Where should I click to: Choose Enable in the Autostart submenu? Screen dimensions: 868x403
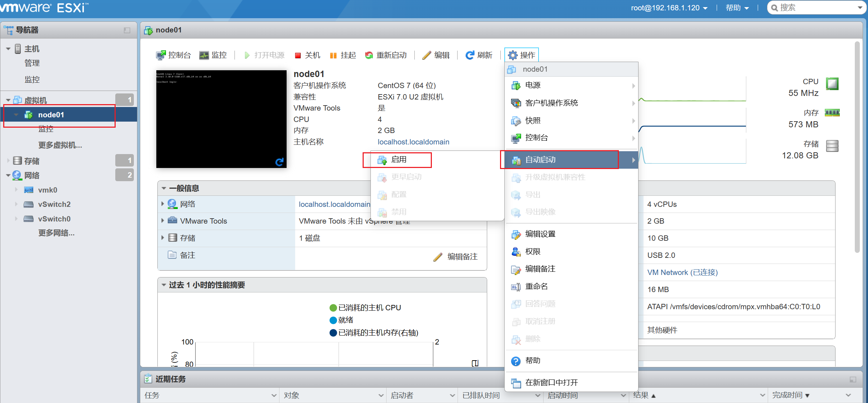437,160
